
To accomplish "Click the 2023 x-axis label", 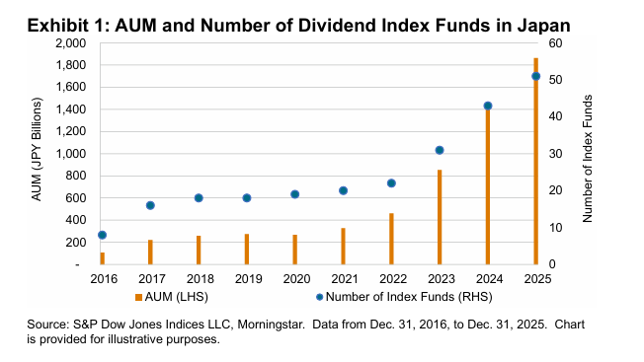I will (442, 279).
